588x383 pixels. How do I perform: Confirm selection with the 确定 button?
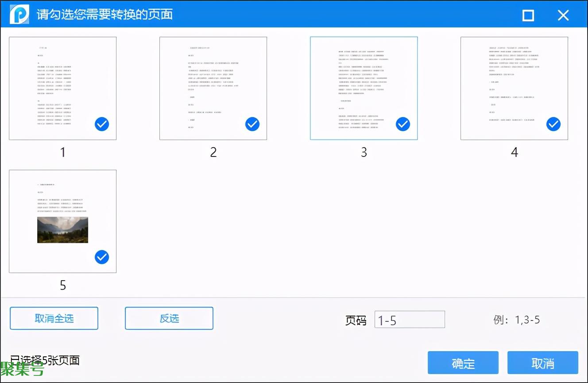point(463,363)
